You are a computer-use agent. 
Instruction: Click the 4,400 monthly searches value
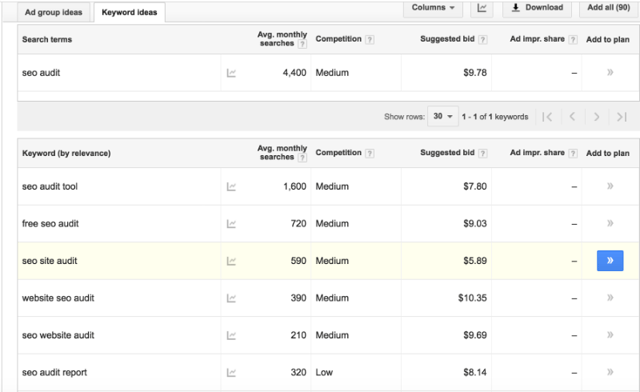tap(294, 73)
